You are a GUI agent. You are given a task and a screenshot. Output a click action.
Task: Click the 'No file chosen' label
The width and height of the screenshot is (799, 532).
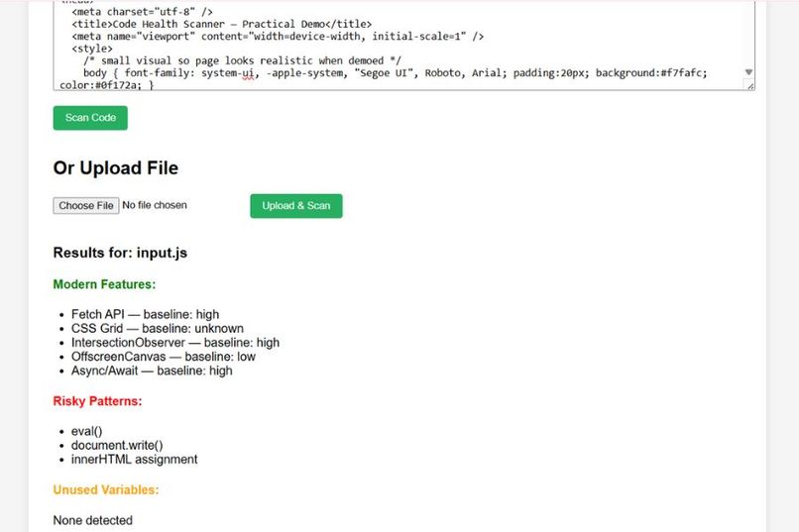[x=155, y=205]
